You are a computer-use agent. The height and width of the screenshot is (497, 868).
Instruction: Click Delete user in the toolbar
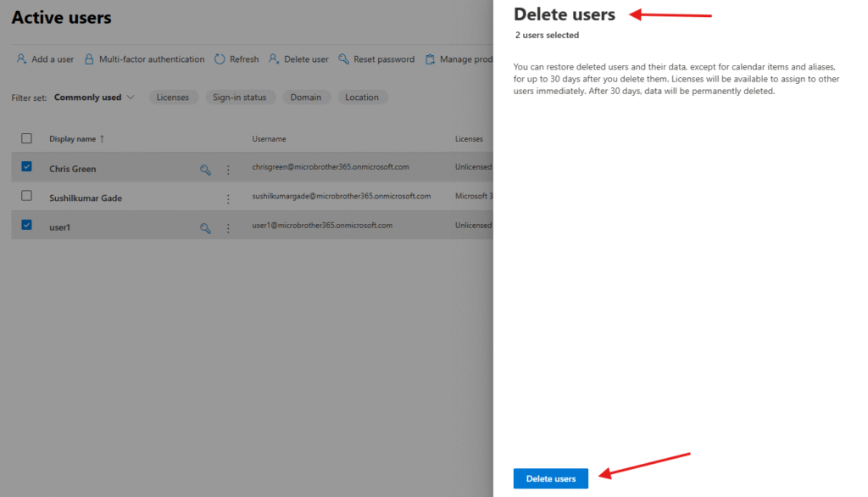(x=298, y=59)
